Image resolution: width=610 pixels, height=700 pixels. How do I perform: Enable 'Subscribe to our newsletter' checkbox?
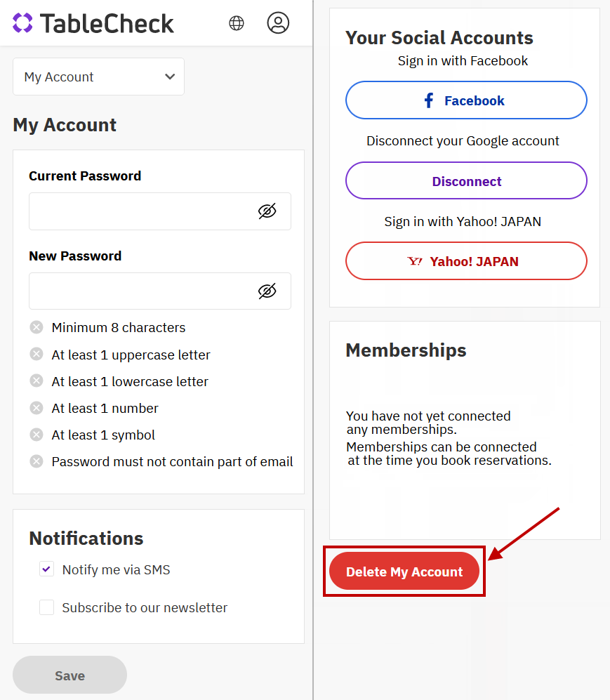[47, 607]
